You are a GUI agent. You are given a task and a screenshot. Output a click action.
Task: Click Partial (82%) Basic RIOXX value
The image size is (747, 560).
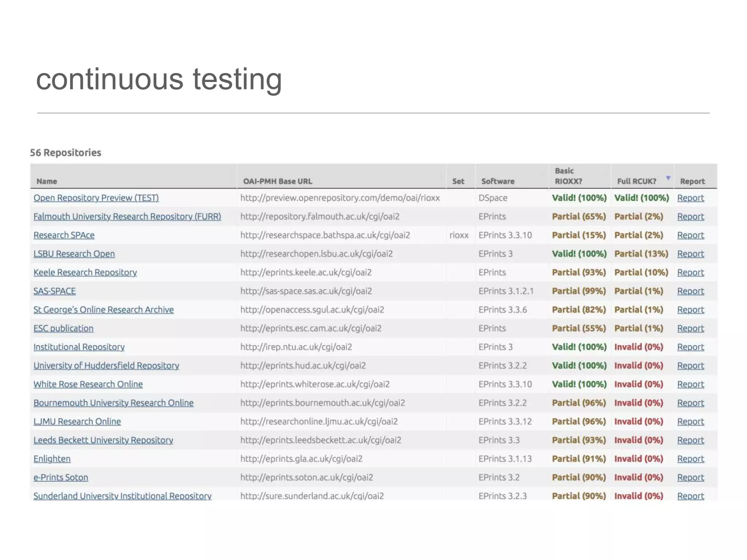[579, 310]
